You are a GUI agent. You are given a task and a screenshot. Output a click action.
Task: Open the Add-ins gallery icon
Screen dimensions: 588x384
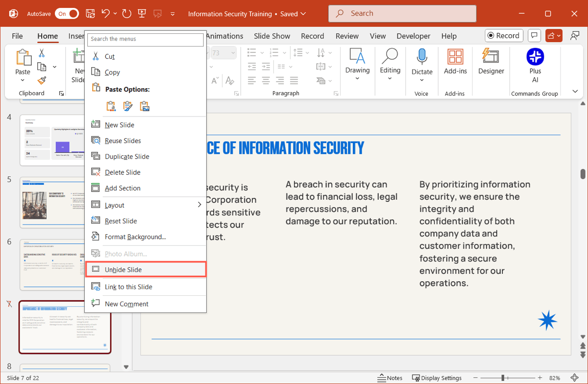tap(455, 57)
